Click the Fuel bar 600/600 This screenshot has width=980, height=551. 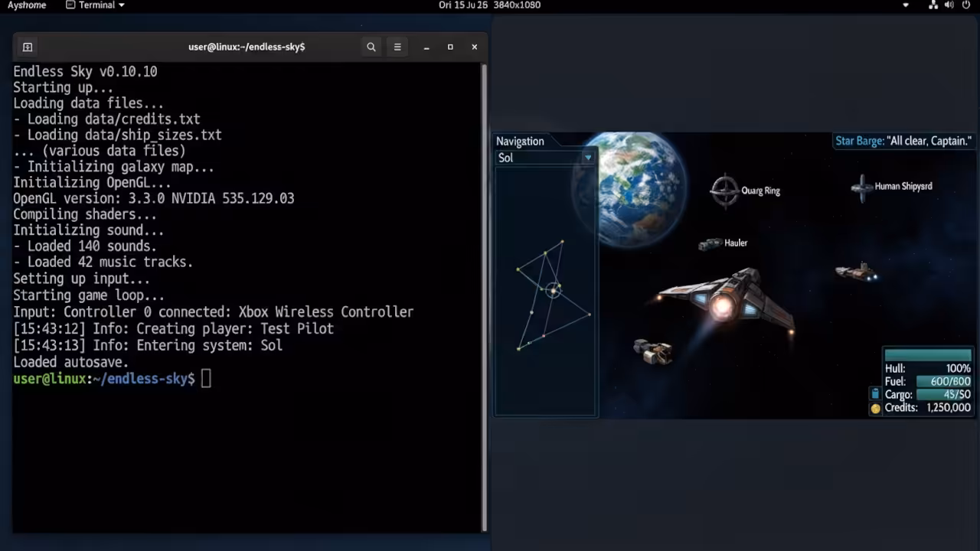pos(944,381)
